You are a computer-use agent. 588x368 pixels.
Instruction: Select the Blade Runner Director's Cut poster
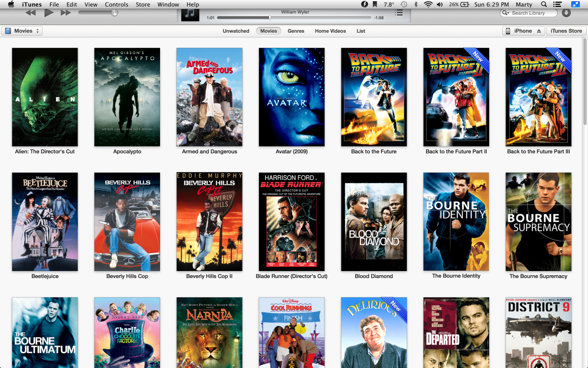click(292, 222)
